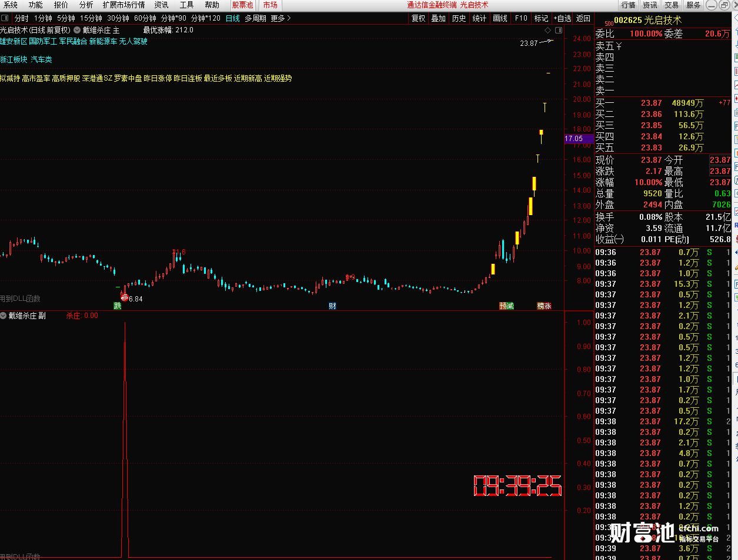Open the 多周期 view
This screenshot has height=560, width=738.
[x=255, y=18]
